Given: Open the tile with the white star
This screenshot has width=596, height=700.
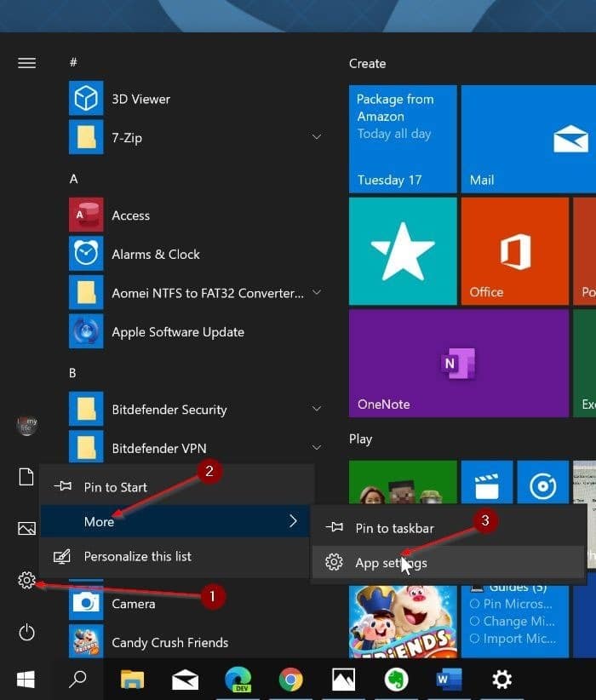Looking at the screenshot, I should pos(403,251).
